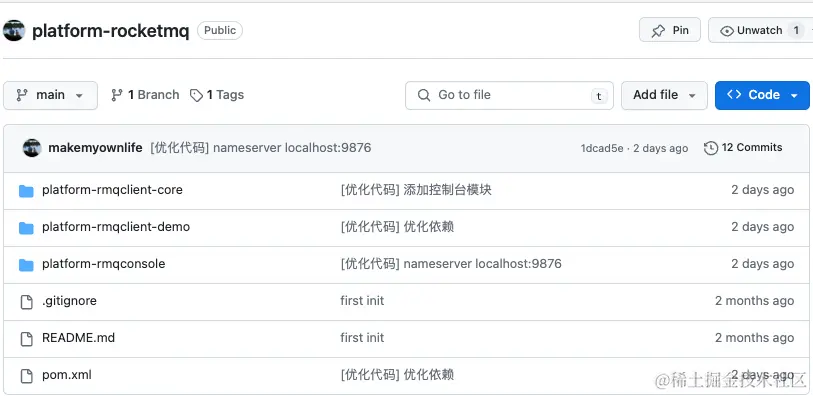The image size is (813, 396).
Task: Click 2 months ago in .gitignore row
Action: click(x=754, y=301)
